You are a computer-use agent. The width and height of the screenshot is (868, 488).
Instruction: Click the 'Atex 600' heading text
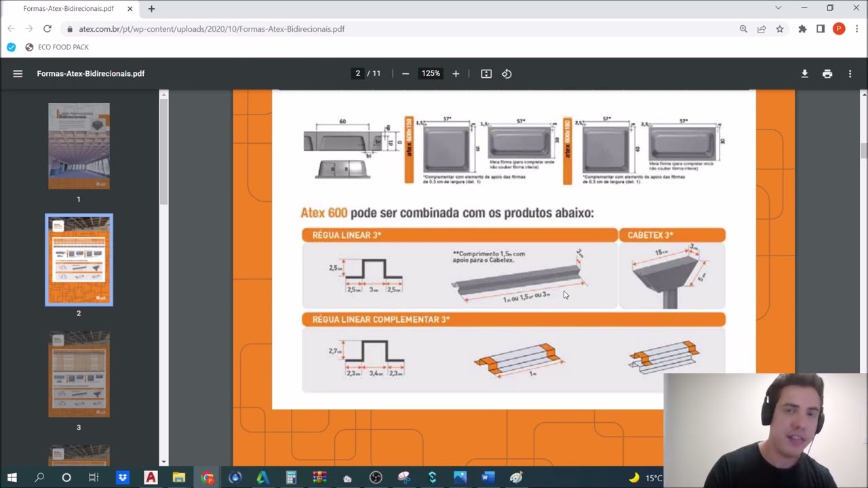coord(324,213)
